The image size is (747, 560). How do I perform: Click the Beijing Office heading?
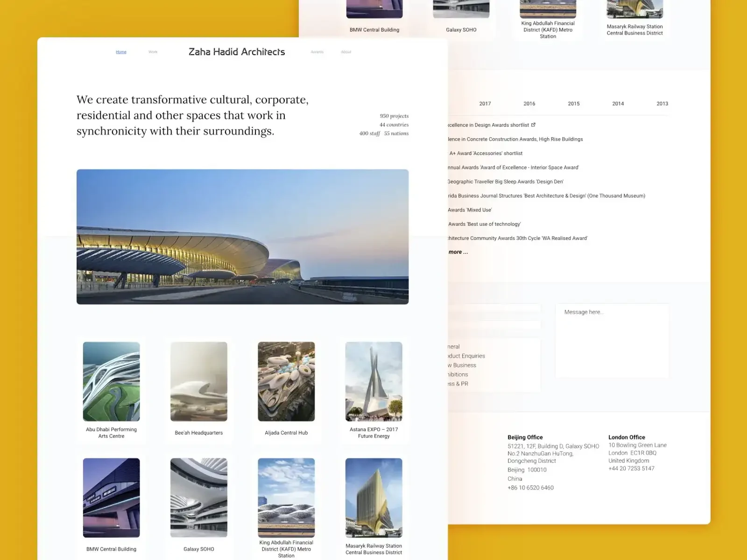(x=525, y=437)
